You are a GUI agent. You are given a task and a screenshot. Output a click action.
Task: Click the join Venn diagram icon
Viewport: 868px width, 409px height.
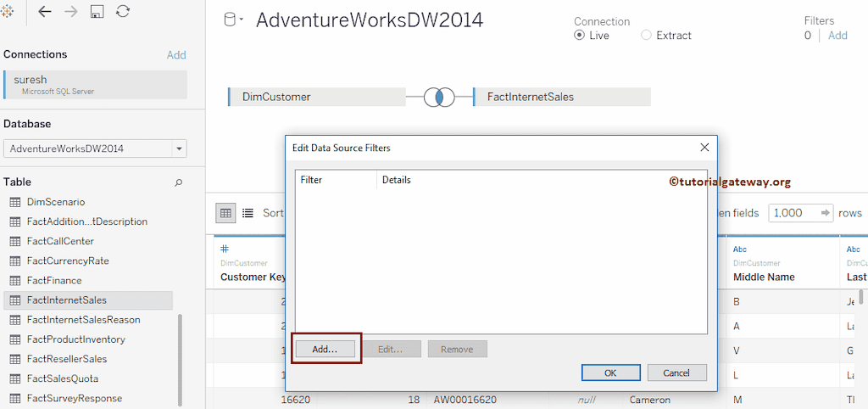pos(440,97)
